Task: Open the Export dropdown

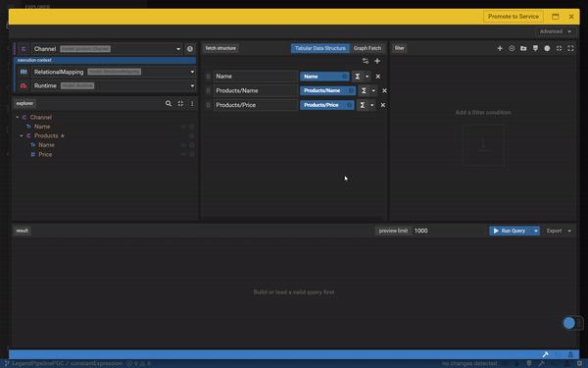Action: coord(559,231)
